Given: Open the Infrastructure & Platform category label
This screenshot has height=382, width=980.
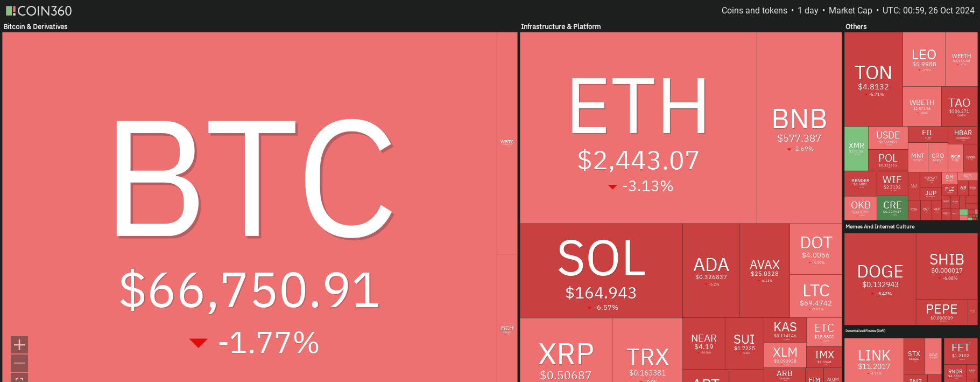Looking at the screenshot, I should point(561,26).
